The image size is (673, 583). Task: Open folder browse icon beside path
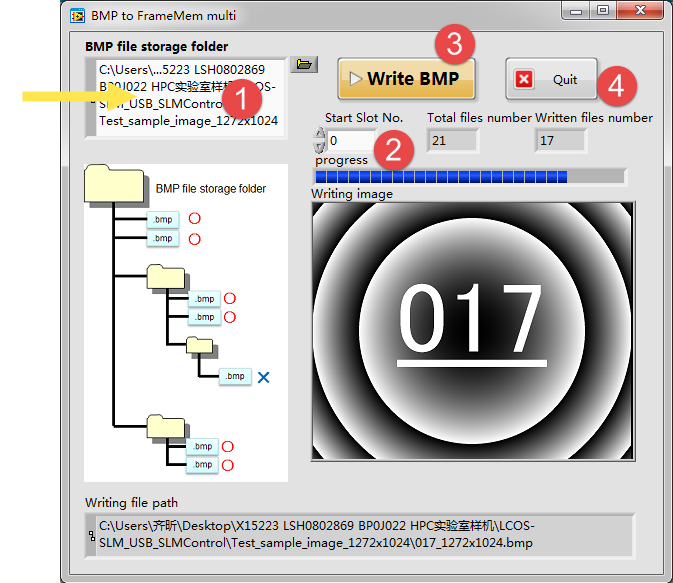pos(304,64)
